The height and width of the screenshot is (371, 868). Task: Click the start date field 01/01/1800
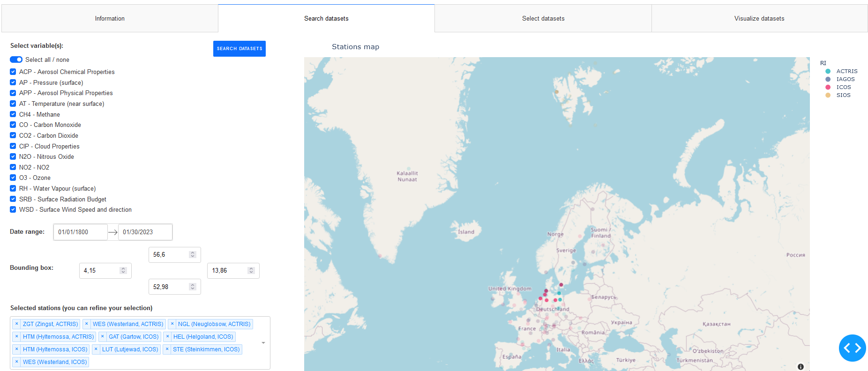coord(80,232)
